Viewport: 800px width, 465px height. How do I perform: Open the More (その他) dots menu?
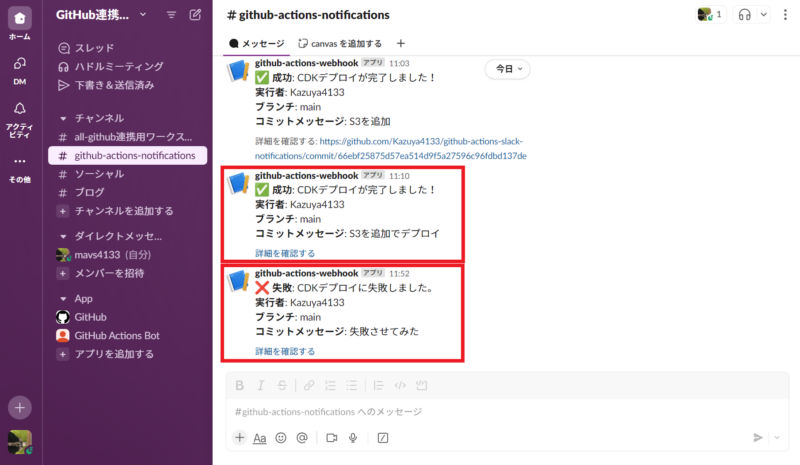click(19, 161)
